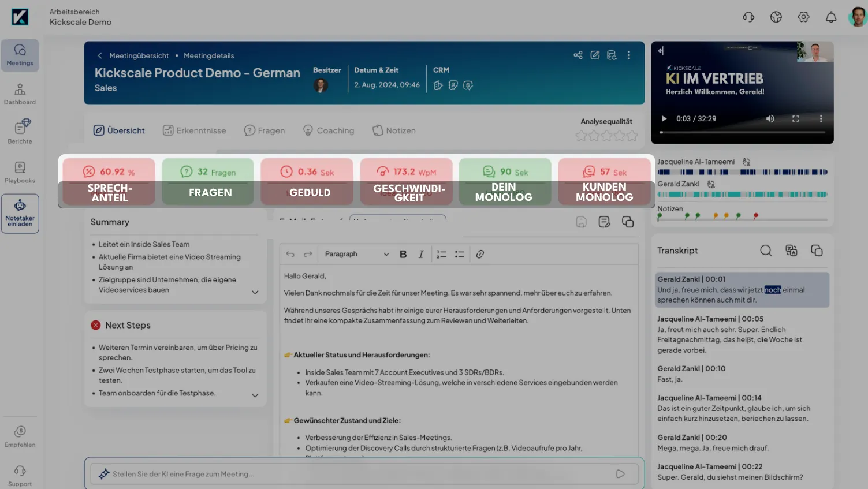Viewport: 868px width, 489px height.
Task: Seek on the video progress bar
Action: (x=743, y=132)
